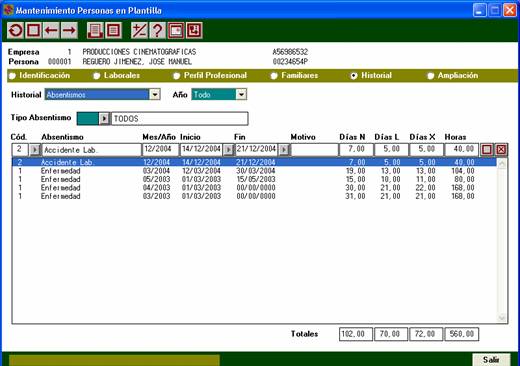
Task: Click the red square icon beside Horas field
Action: (486, 150)
